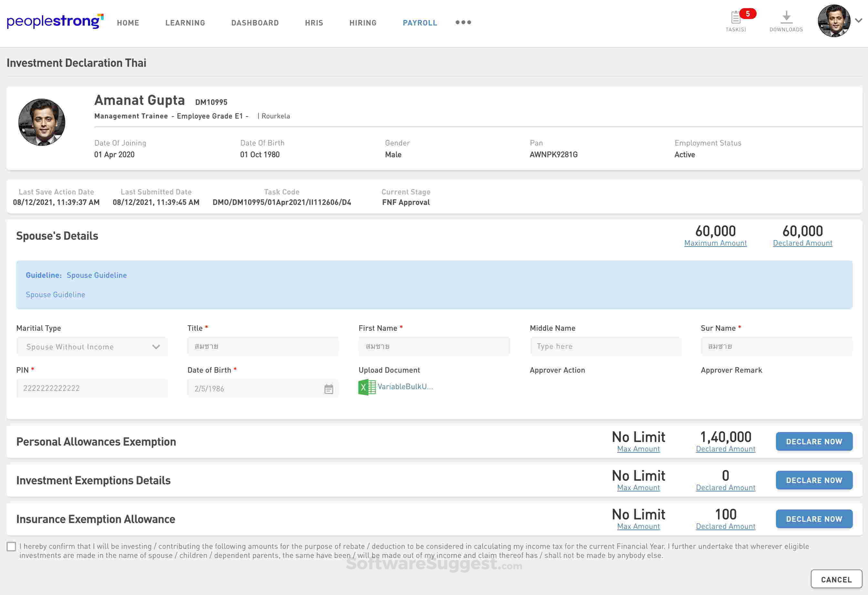Click the three-dot more menu icon

[x=463, y=22]
